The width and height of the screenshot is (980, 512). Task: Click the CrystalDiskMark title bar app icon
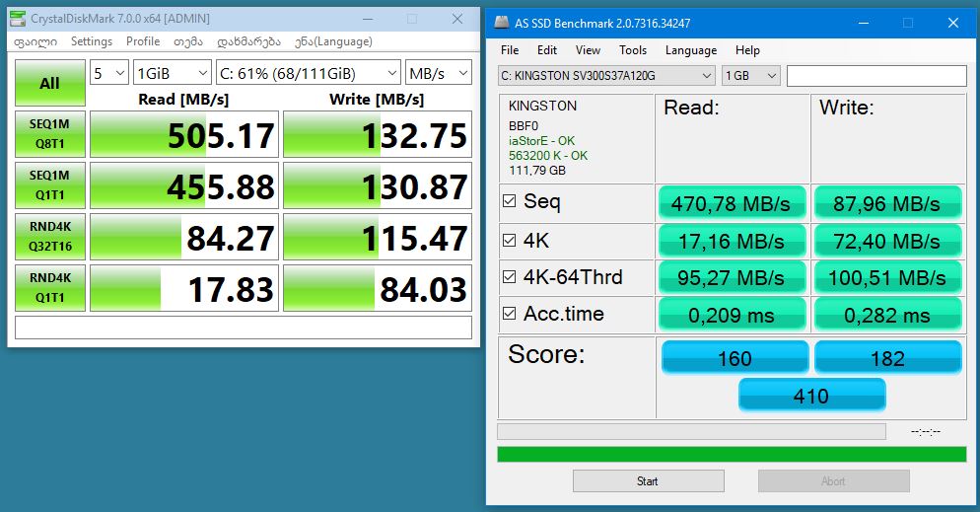coord(18,19)
